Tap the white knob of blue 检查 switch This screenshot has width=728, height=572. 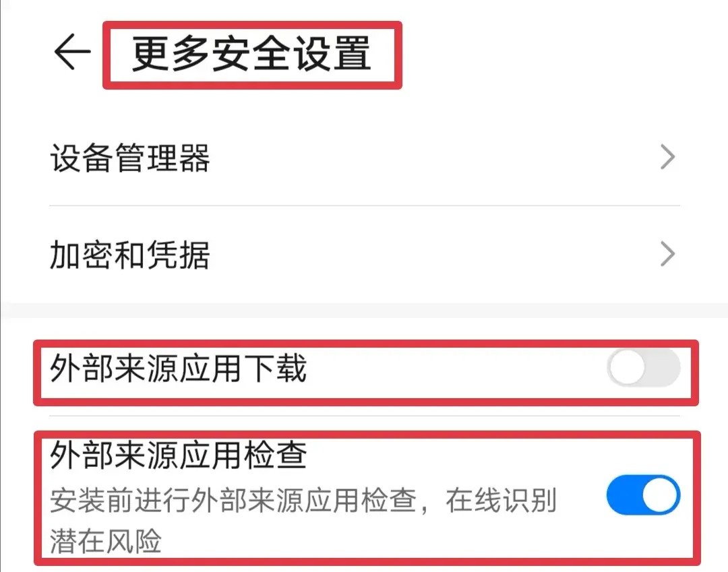pos(660,495)
